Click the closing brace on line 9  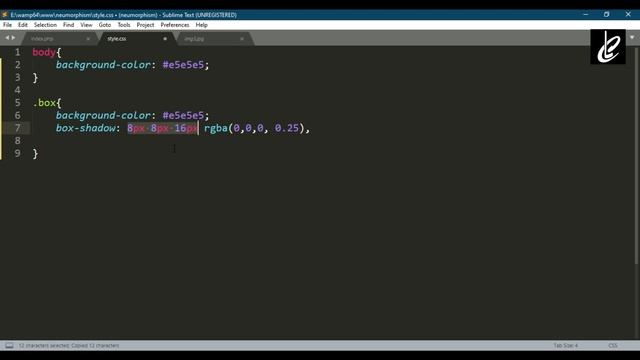point(35,153)
